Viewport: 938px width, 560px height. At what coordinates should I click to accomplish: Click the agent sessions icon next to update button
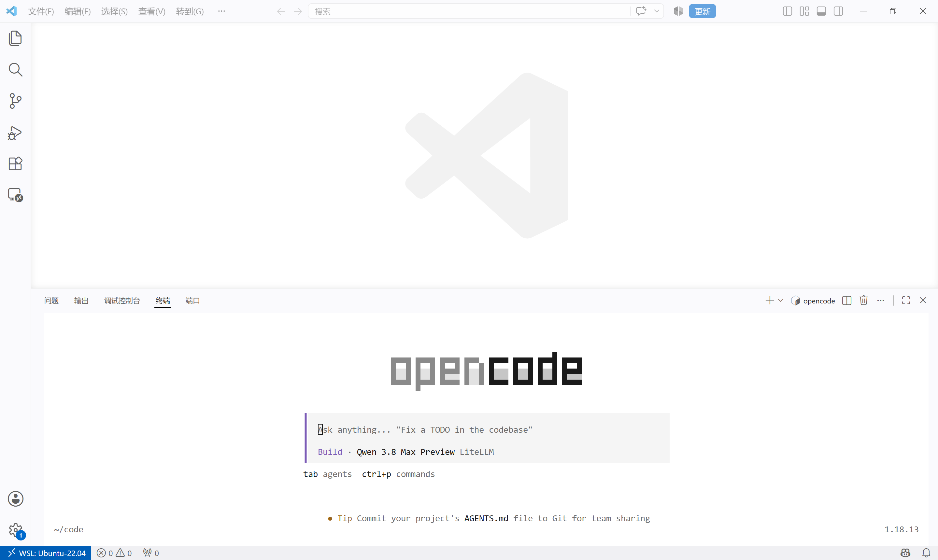678,11
